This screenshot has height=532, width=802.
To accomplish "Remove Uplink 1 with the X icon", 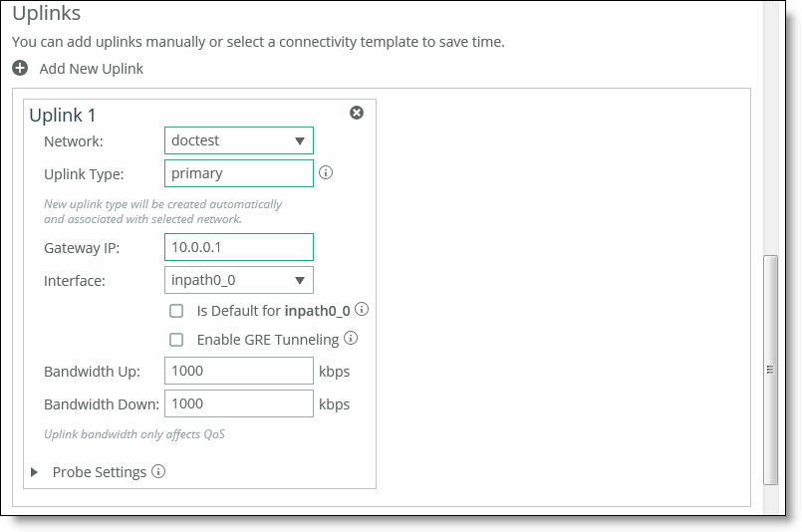I will pyautogui.click(x=357, y=113).
